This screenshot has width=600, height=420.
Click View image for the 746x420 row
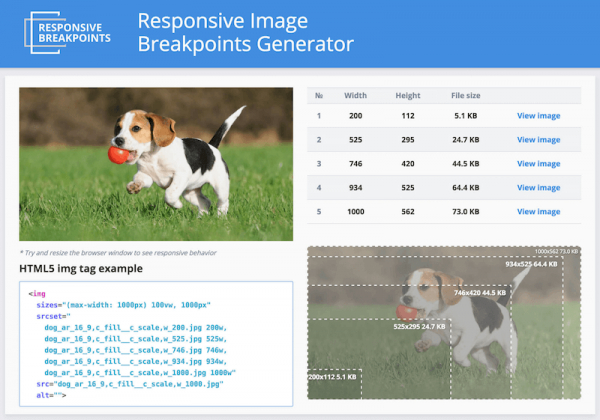(538, 164)
